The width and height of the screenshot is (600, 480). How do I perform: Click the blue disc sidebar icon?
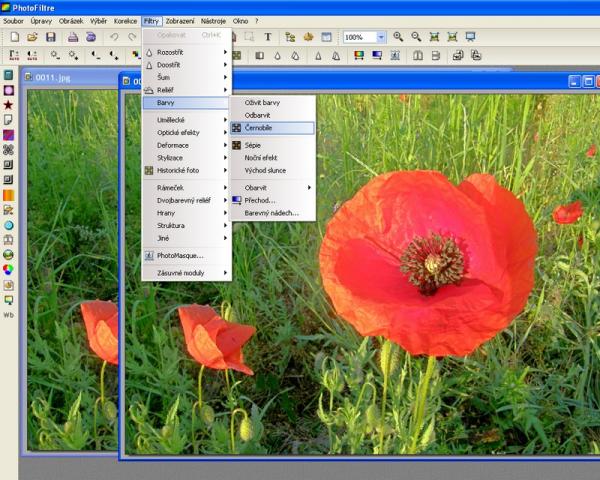8,225
